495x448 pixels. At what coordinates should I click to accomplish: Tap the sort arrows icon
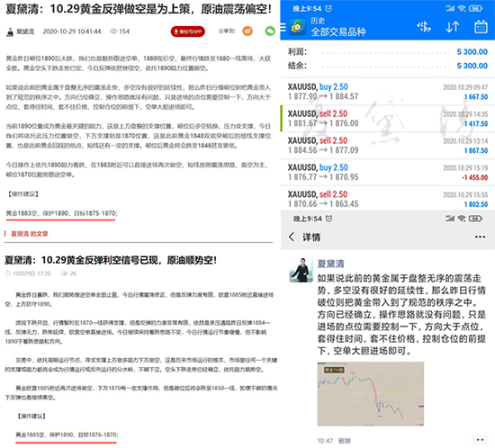[x=452, y=27]
